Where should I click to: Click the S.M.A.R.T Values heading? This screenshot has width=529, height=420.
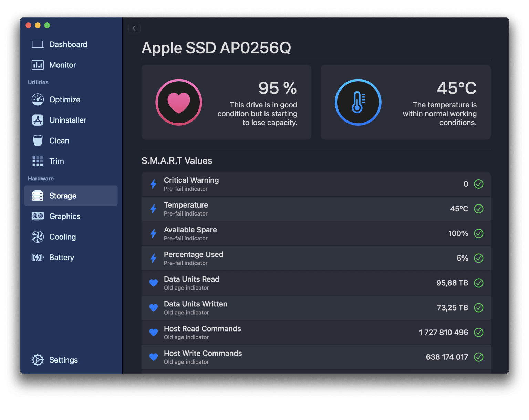pyautogui.click(x=177, y=161)
